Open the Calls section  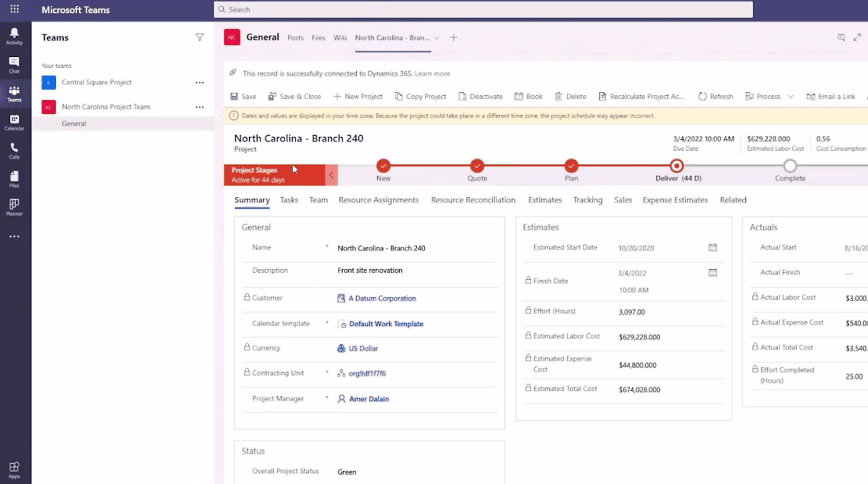(14, 151)
